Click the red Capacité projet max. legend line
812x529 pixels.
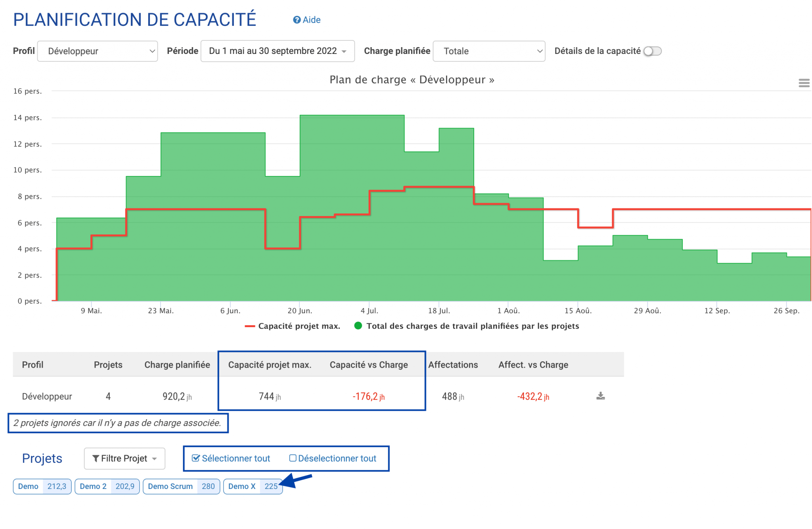pos(250,326)
